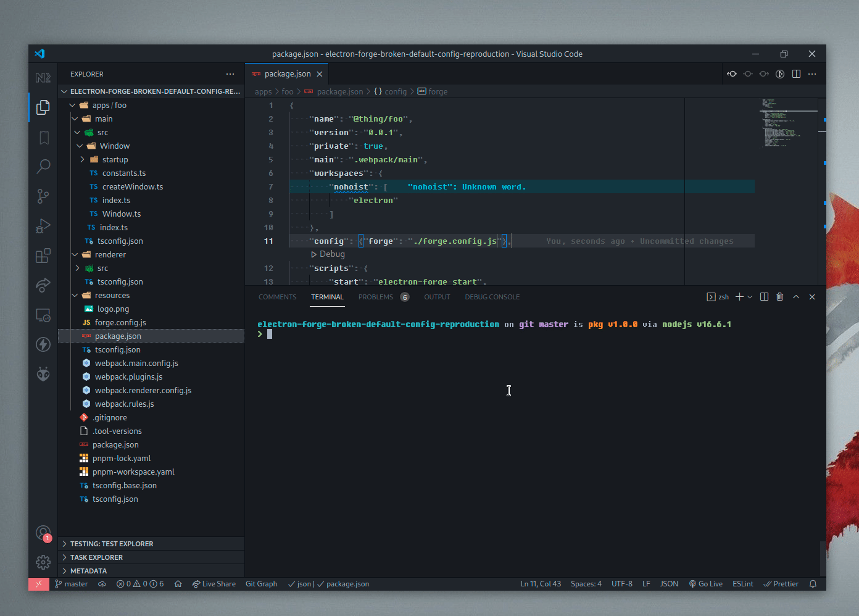Click the split editor icon
The height and width of the screenshot is (616, 859).
(796, 73)
